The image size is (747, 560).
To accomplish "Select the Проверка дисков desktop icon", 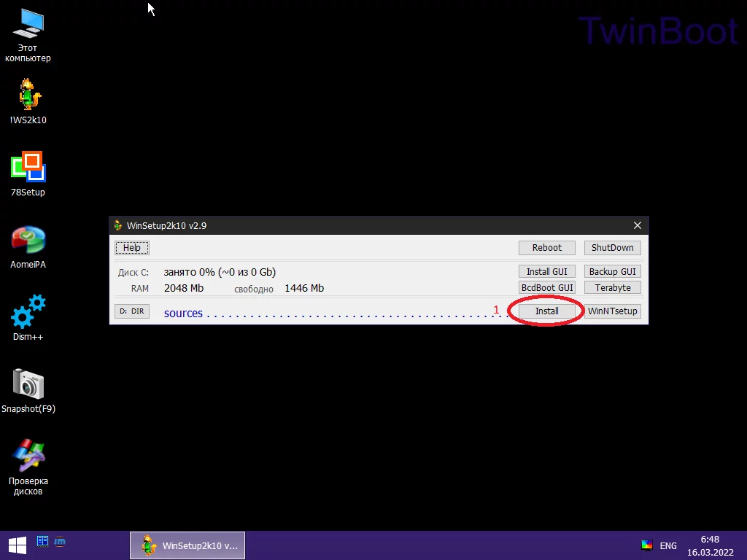I will pyautogui.click(x=28, y=467).
